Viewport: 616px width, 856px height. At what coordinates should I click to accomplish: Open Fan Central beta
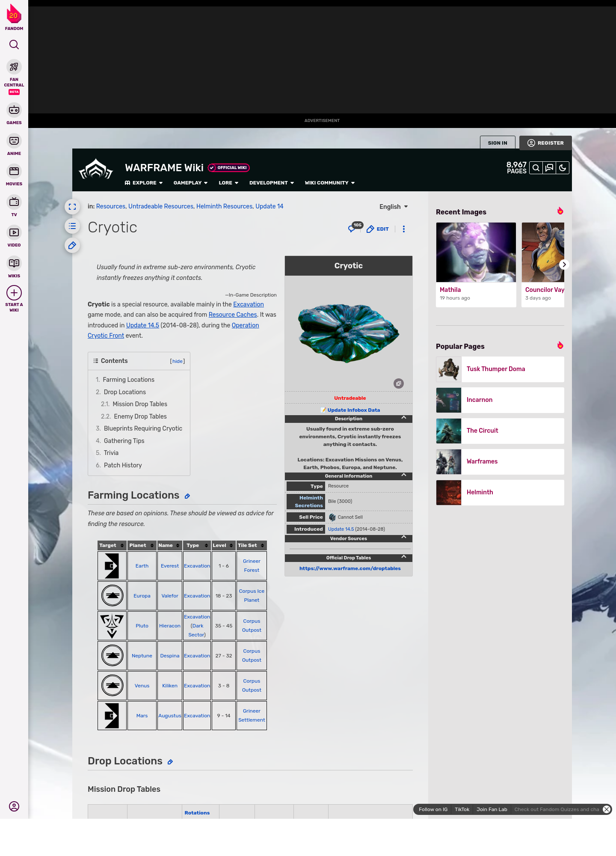pos(14,77)
